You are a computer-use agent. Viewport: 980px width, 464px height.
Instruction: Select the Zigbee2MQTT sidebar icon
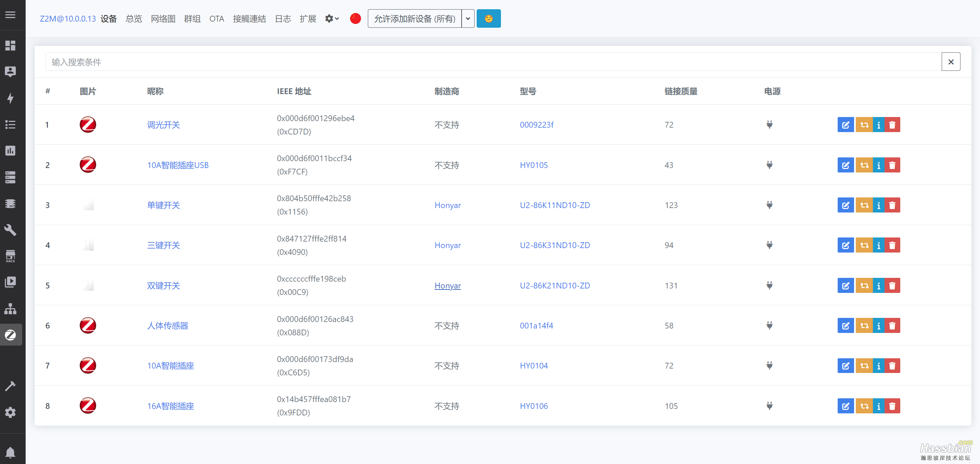point(10,335)
